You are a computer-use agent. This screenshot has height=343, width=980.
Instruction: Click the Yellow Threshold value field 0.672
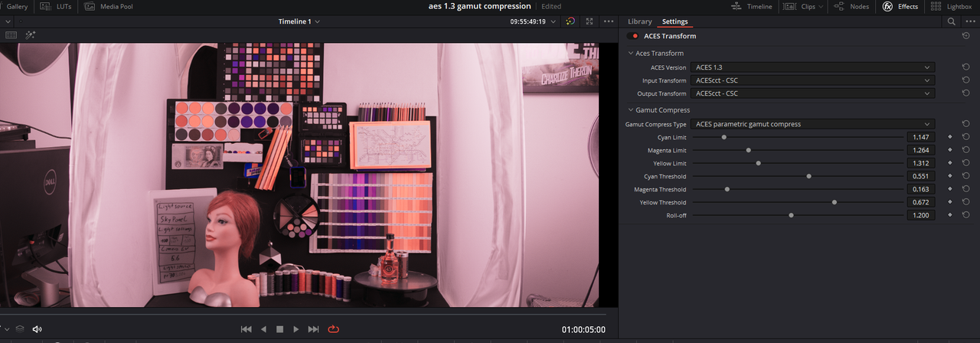point(921,202)
